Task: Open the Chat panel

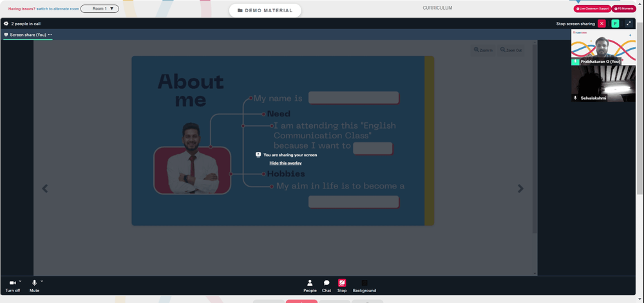Action: pos(327,286)
